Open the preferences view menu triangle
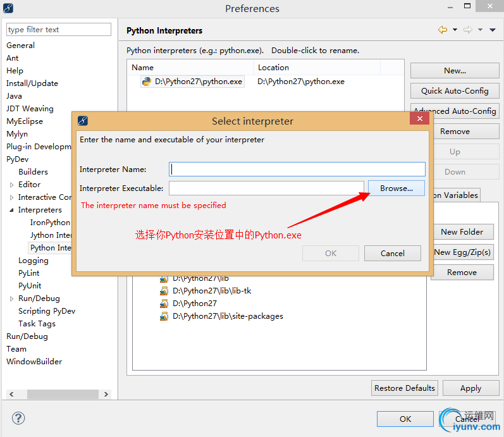The width and height of the screenshot is (504, 437). pos(493,30)
